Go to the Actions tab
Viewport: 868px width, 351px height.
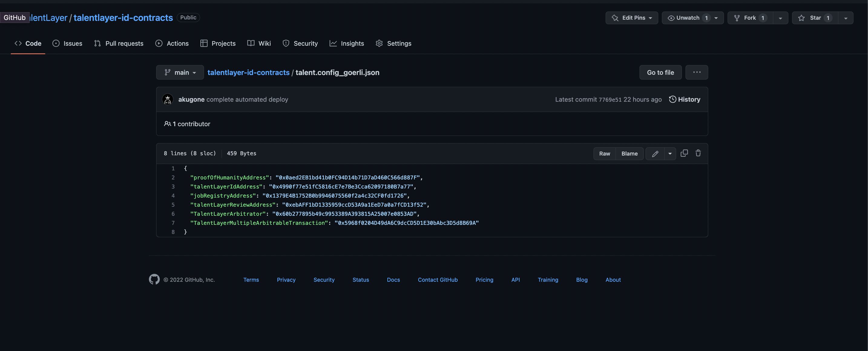[x=172, y=44]
